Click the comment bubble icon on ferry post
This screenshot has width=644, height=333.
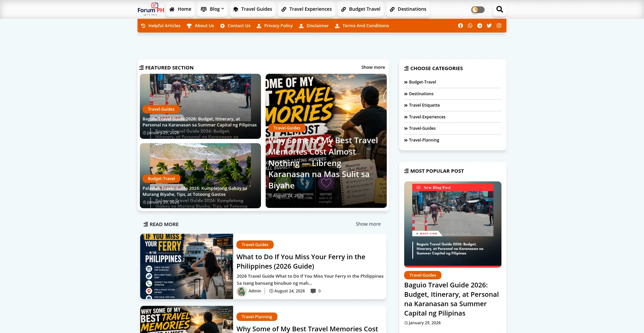click(x=313, y=291)
